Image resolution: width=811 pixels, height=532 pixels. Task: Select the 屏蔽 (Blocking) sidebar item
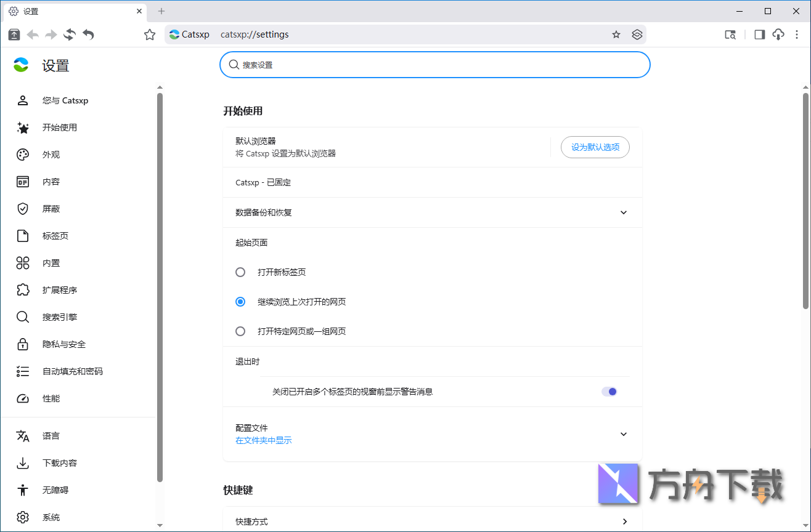click(51, 208)
